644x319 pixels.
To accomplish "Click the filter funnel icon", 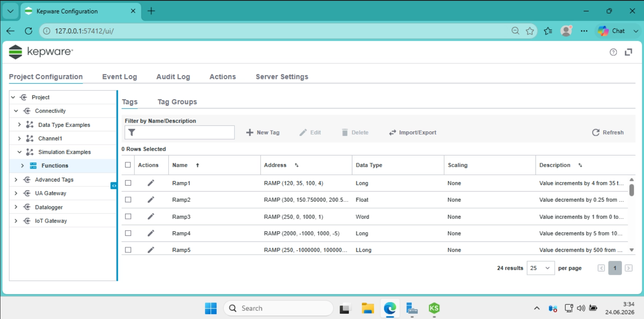I will pyautogui.click(x=132, y=132).
